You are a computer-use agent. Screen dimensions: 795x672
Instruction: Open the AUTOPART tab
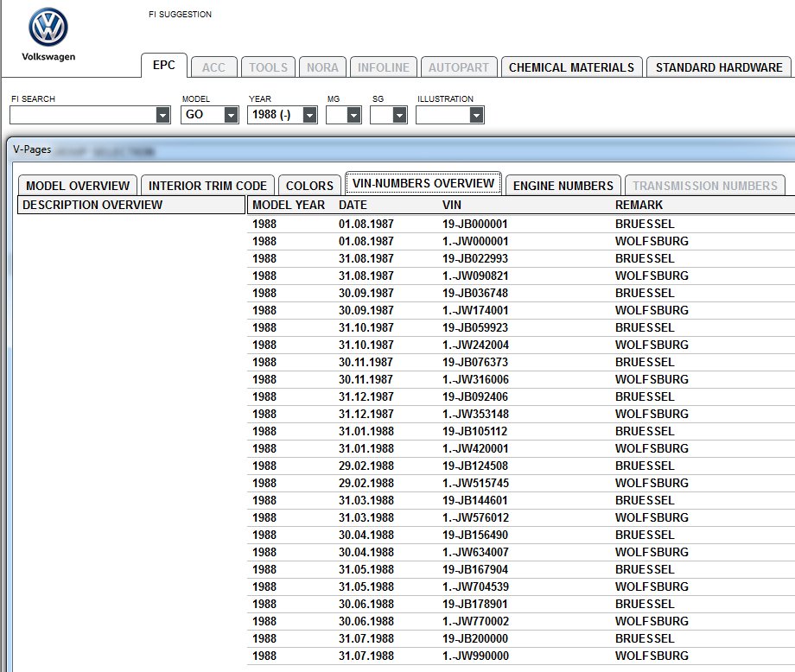(459, 67)
